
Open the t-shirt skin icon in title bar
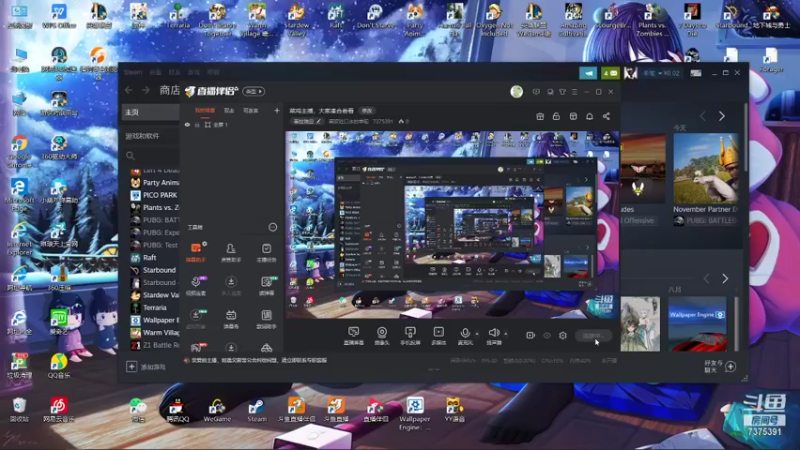click(x=562, y=92)
